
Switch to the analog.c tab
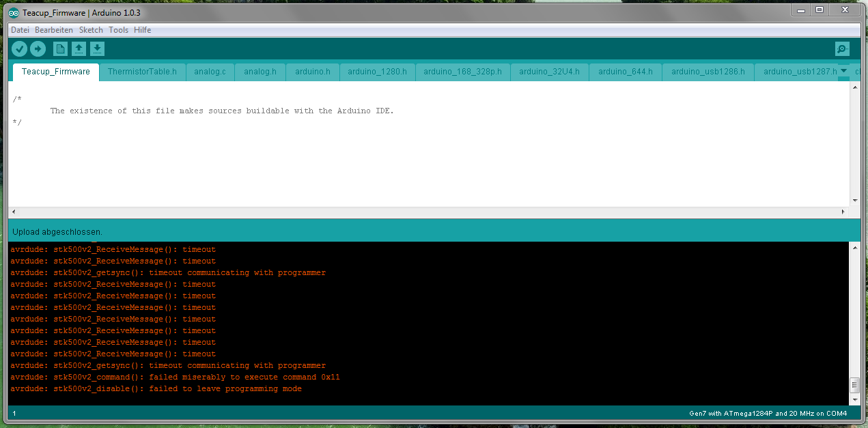point(210,72)
